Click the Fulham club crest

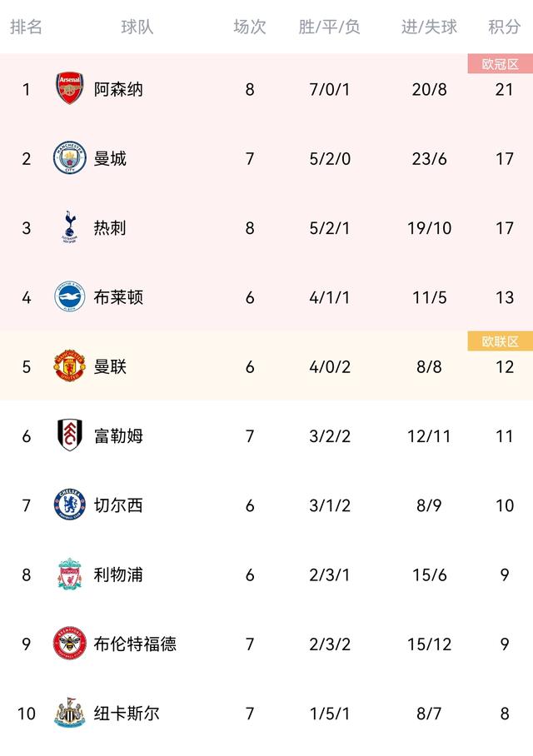[x=70, y=435]
